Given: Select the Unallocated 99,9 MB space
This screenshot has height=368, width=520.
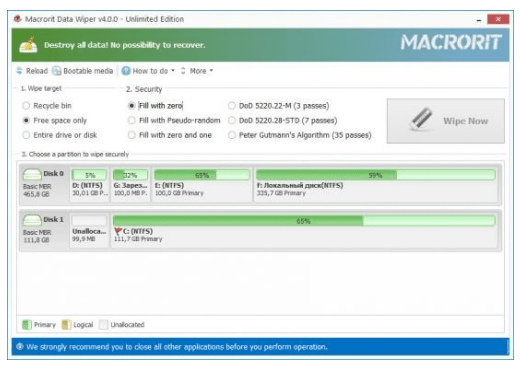Looking at the screenshot, I should pos(89,230).
